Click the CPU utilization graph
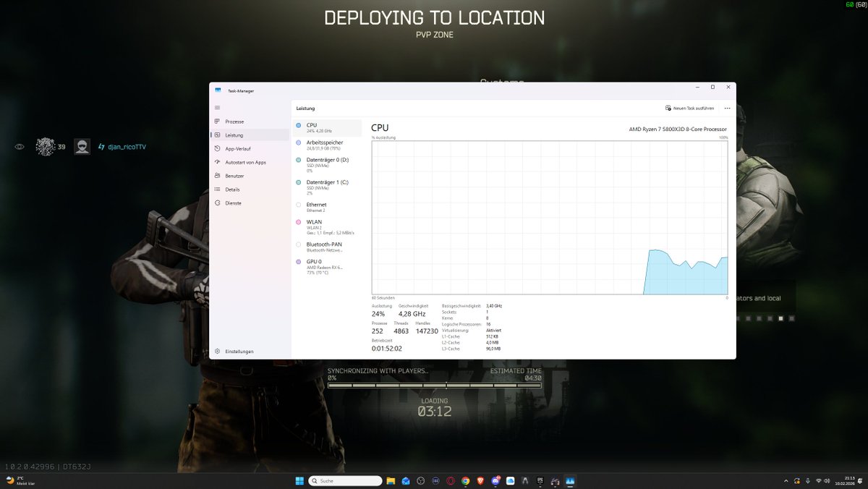The width and height of the screenshot is (868, 489). (x=550, y=218)
